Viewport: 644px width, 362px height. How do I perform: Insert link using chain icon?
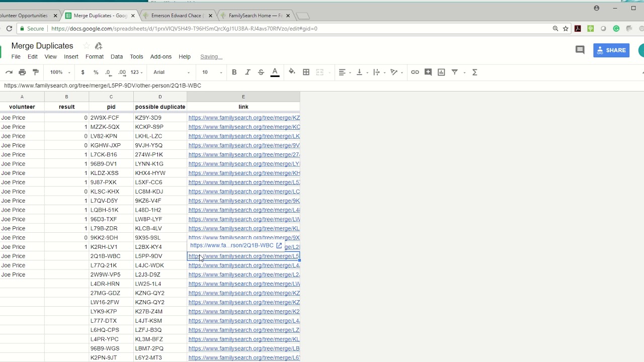(x=415, y=72)
